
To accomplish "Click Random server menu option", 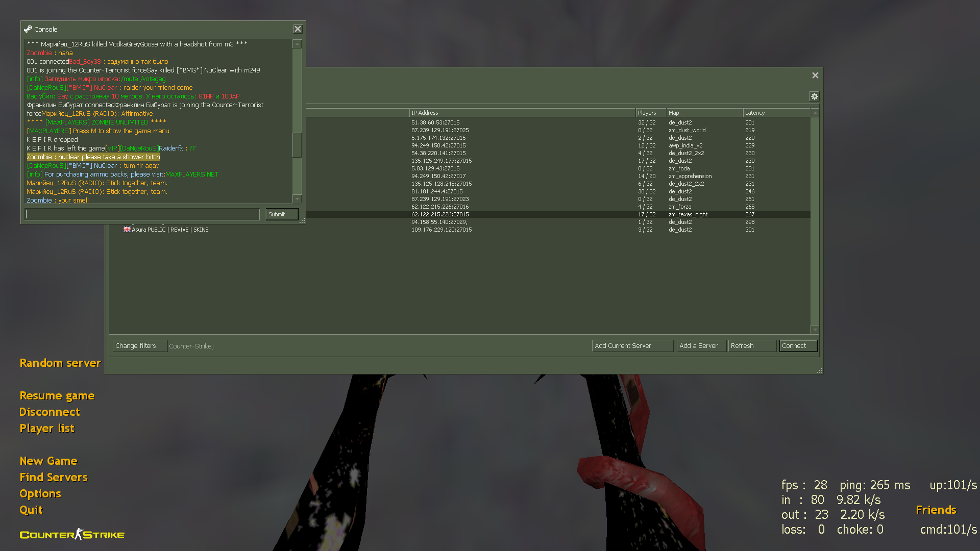I will [x=60, y=363].
